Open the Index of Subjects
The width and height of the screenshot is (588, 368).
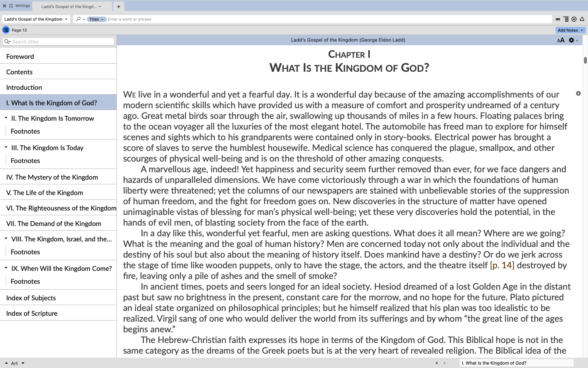[x=58, y=298]
